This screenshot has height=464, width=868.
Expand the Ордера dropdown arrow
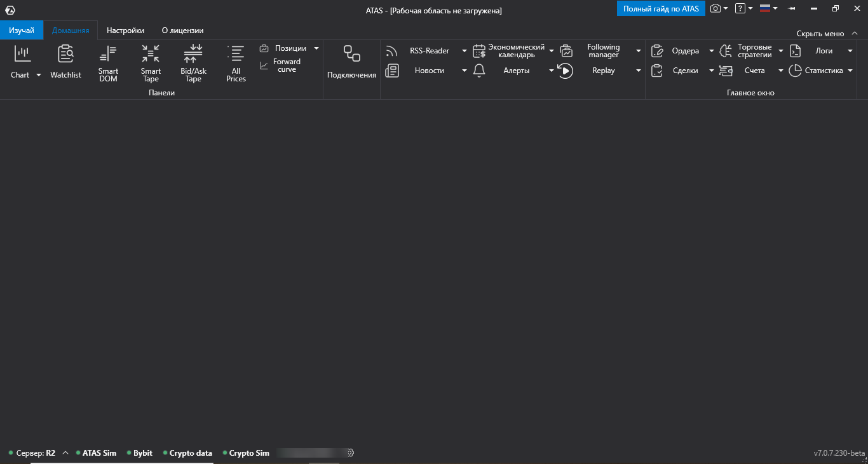(712, 51)
